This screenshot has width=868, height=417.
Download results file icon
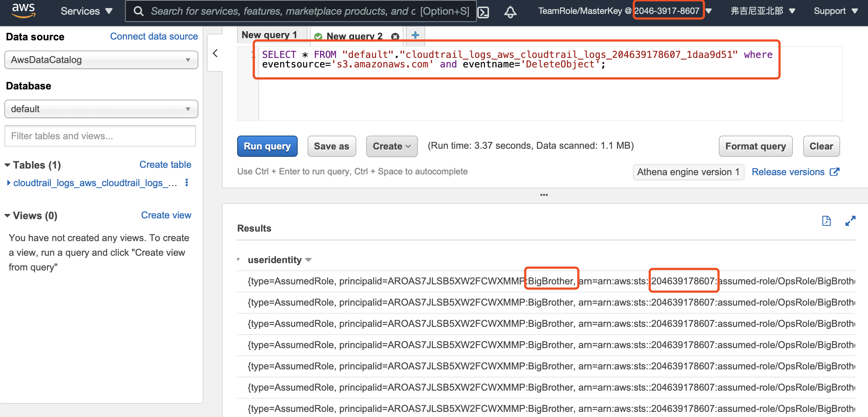(x=826, y=221)
